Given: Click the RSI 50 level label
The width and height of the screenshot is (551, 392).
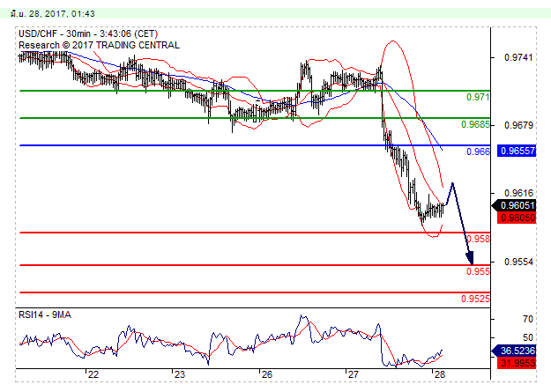Looking at the screenshot, I should pos(528,337).
